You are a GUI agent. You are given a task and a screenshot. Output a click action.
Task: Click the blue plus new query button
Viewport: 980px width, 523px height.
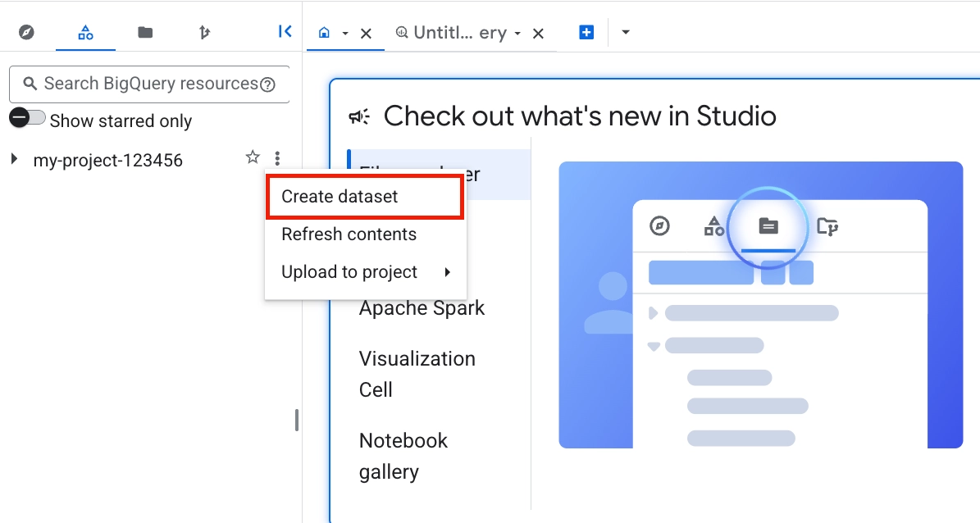point(586,32)
